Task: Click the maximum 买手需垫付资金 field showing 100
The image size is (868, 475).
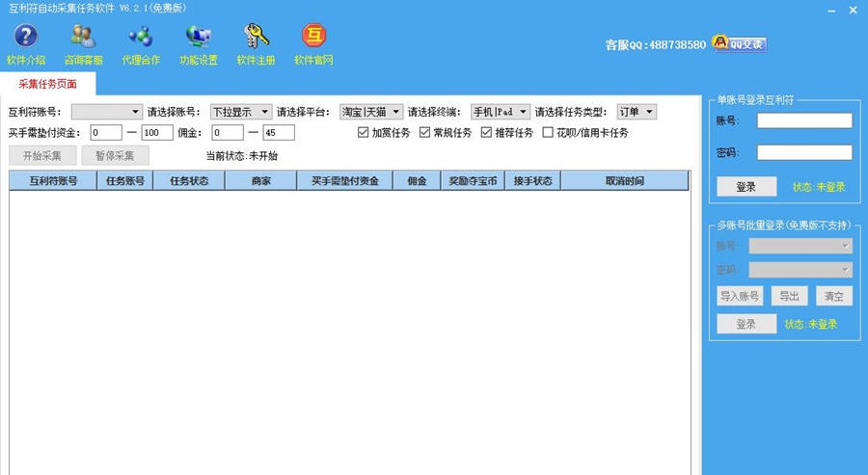Action: tap(157, 133)
